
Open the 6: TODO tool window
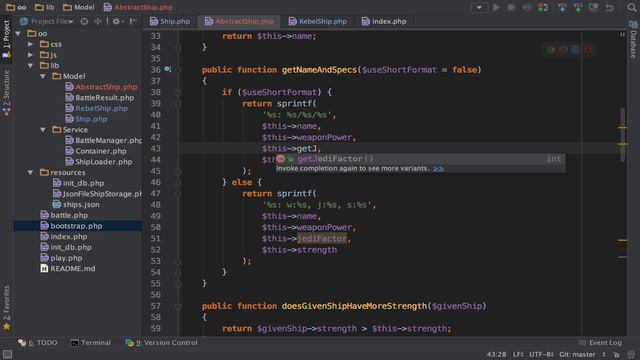pos(38,342)
